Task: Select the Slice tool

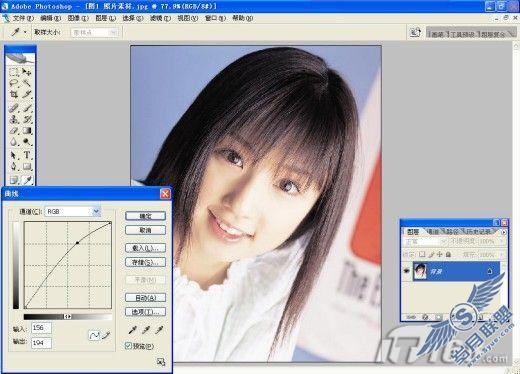Action: [x=27, y=94]
